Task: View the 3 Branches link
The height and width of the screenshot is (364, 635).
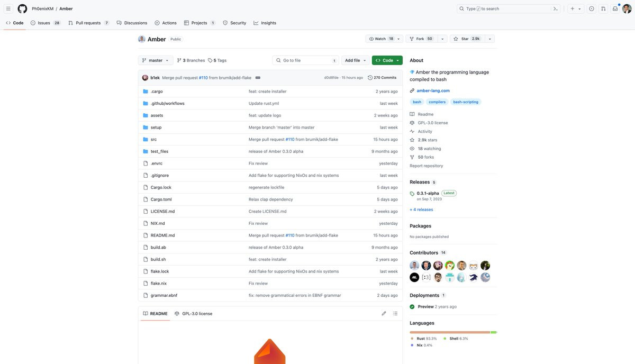Action: pos(191,60)
